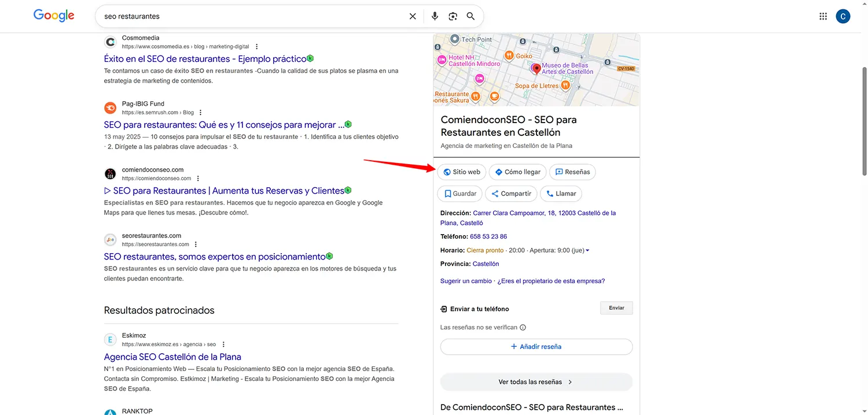Viewport: 868px width, 415px height.
Task: Click the Cosmomedia site favicon
Action: 110,42
